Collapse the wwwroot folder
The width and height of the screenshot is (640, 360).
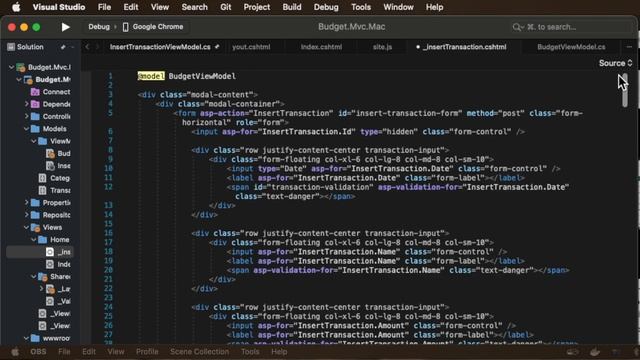point(27,338)
